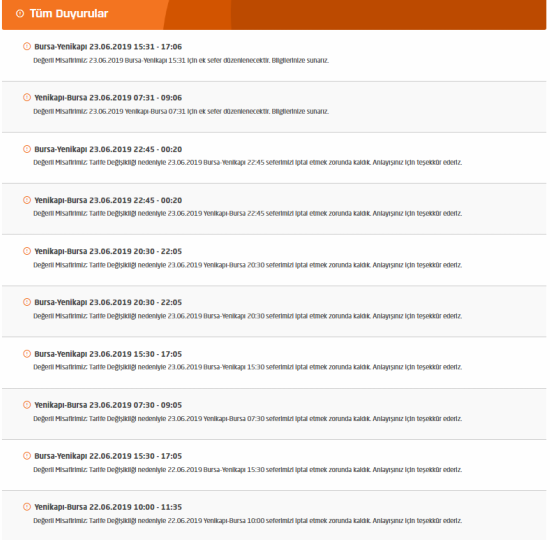Screen dimensions: 550x540
Task: Click alert icon for Bursa-Yenikapı 22.06.2019 15:30
Action: click(27, 456)
